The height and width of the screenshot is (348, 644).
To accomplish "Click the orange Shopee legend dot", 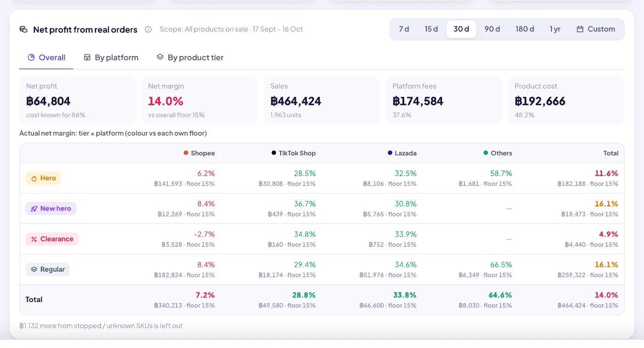I will point(186,153).
